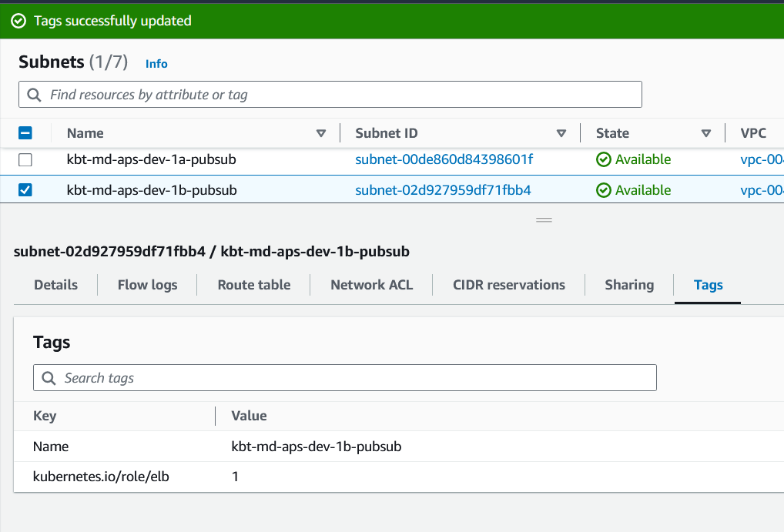Uncheck the kbt-md-aps-dev-1b-pubsub row checkbox

click(25, 190)
